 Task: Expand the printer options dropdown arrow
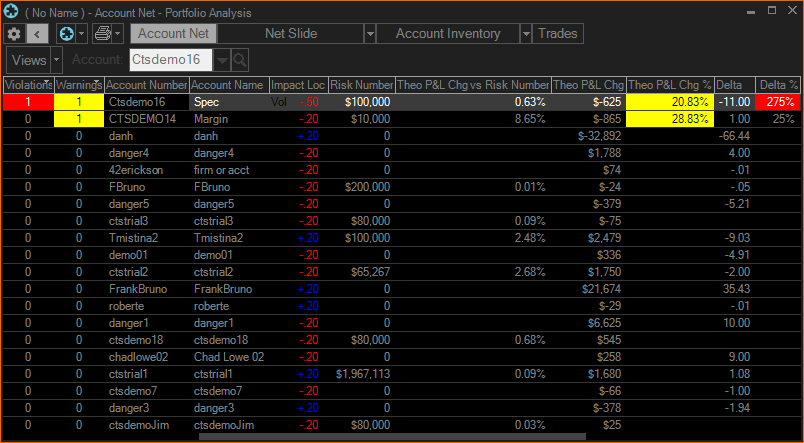click(119, 34)
